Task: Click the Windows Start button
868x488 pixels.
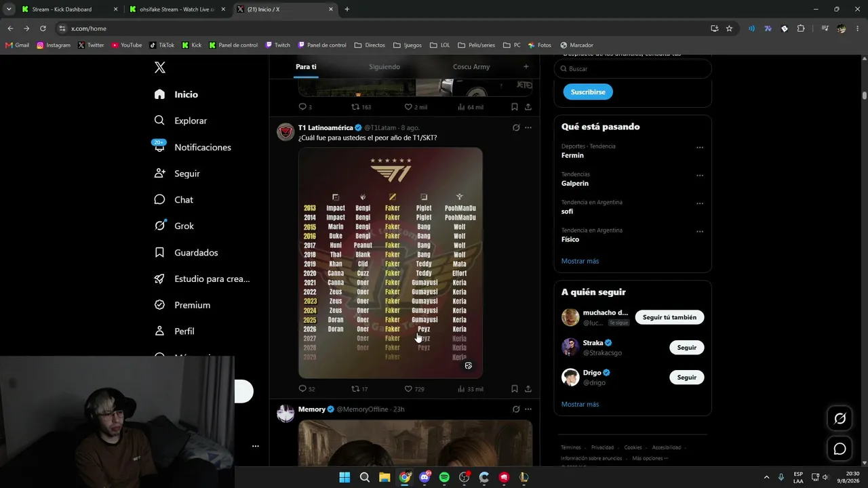Action: (x=344, y=477)
